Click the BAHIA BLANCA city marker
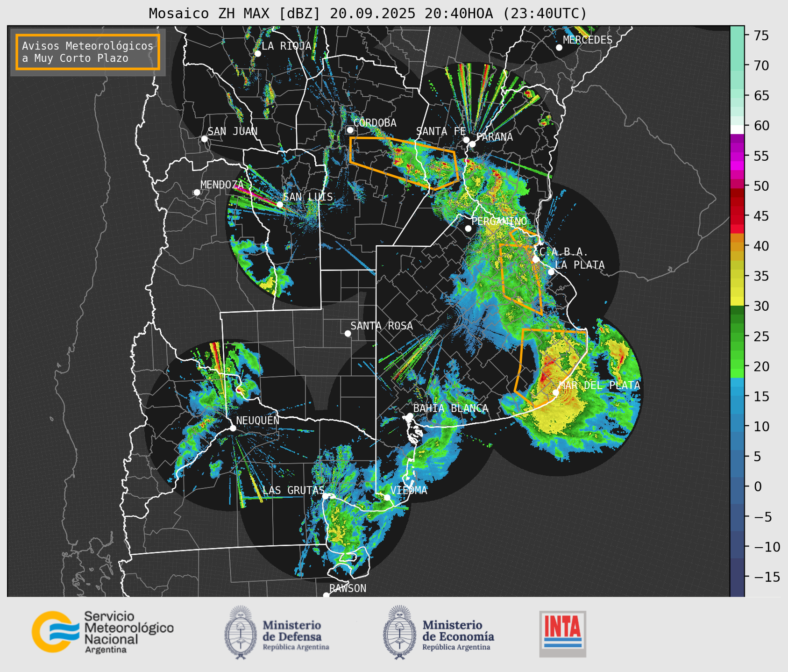 pyautogui.click(x=410, y=416)
